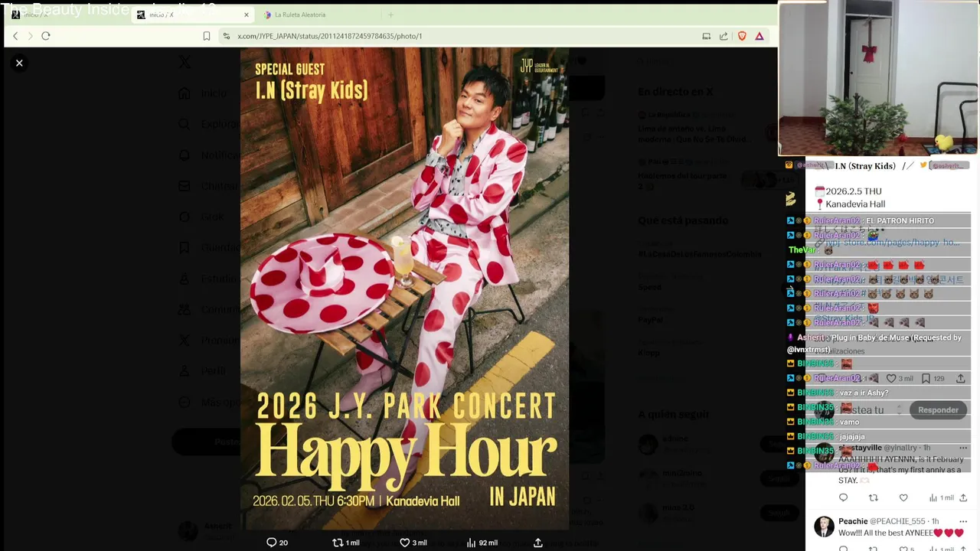
Task: Open Grok in the X sidebar
Action: (x=202, y=217)
